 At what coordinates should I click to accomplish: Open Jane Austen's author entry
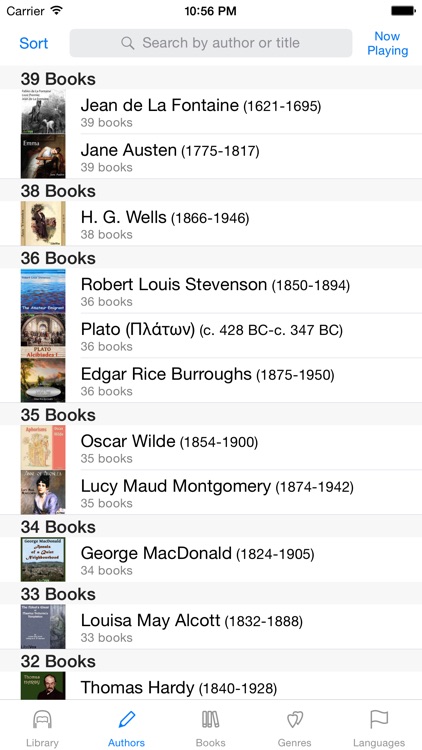(211, 156)
